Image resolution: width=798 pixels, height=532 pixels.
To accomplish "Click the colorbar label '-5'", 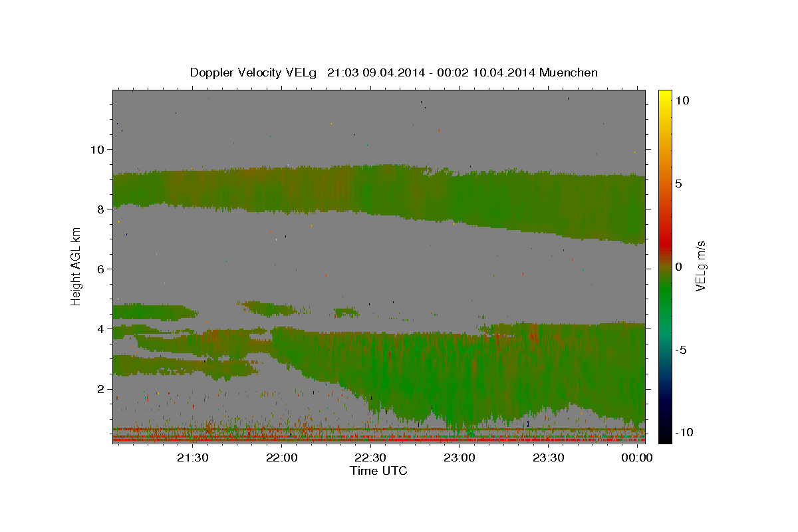I will (680, 350).
